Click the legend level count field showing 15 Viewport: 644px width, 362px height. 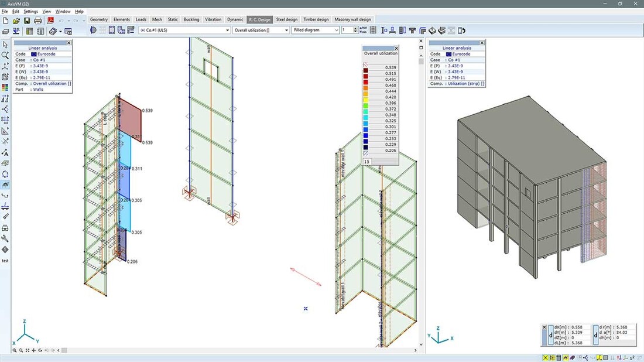pyautogui.click(x=367, y=161)
